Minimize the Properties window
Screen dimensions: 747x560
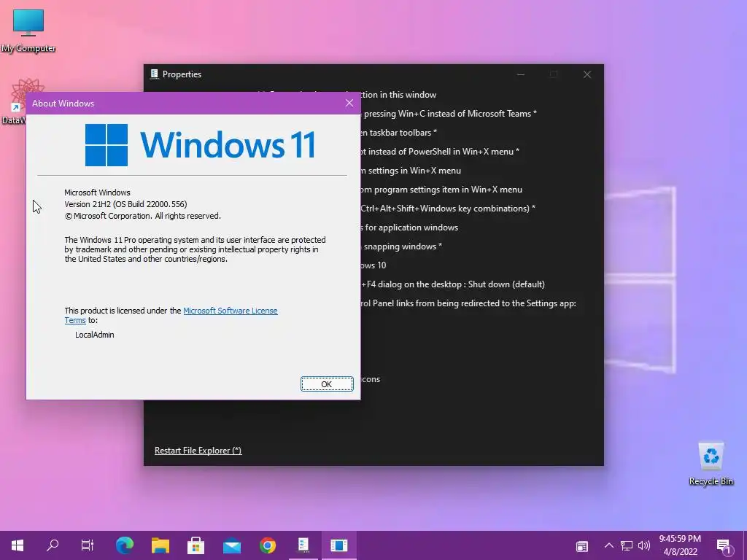point(521,74)
